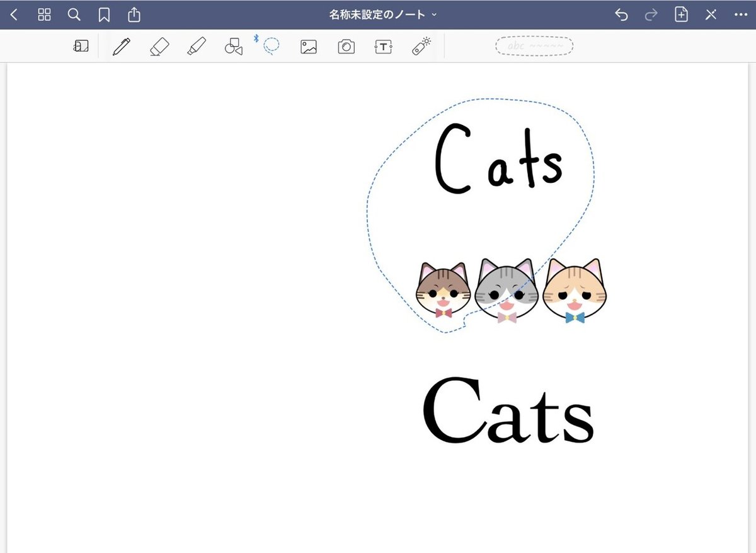Tap the handwritten Cats text
This screenshot has height=553, width=756.
498,158
